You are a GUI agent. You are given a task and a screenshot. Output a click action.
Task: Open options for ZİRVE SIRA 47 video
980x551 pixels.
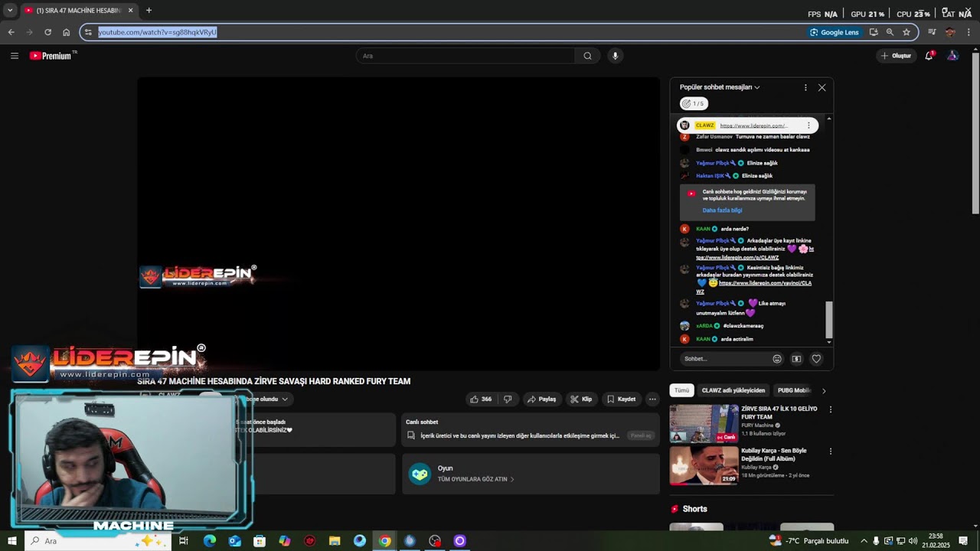pyautogui.click(x=830, y=409)
